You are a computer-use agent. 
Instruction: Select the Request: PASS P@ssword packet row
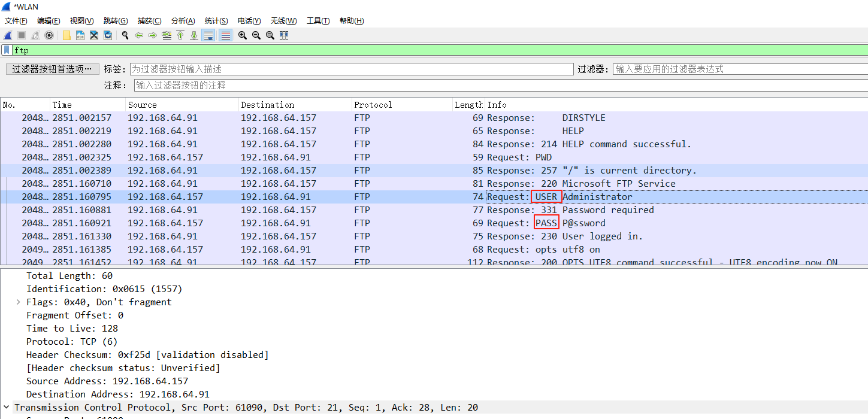pyautogui.click(x=434, y=223)
